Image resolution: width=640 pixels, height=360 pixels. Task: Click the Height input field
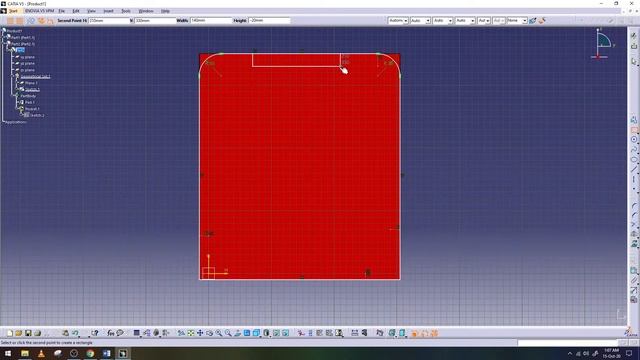[269, 20]
